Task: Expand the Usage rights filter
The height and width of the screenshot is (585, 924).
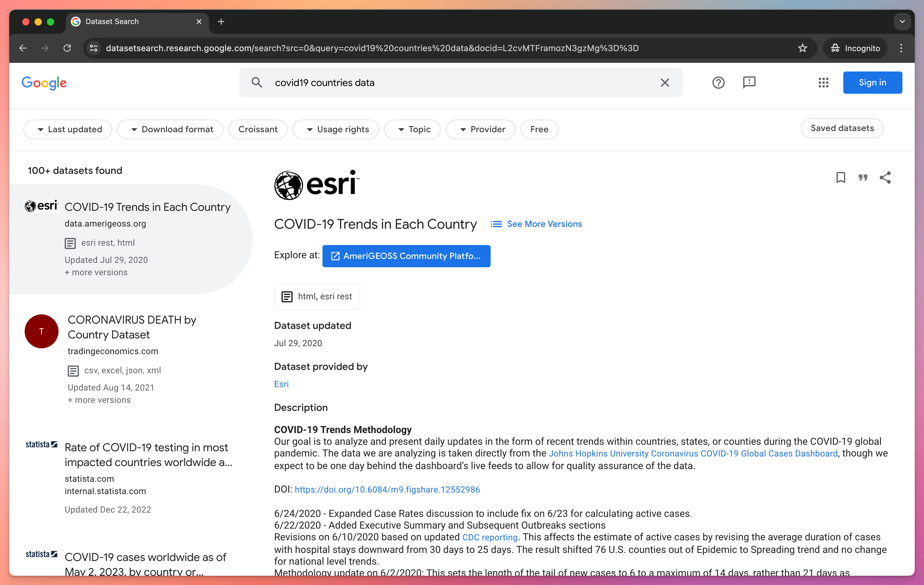Action: [x=336, y=129]
